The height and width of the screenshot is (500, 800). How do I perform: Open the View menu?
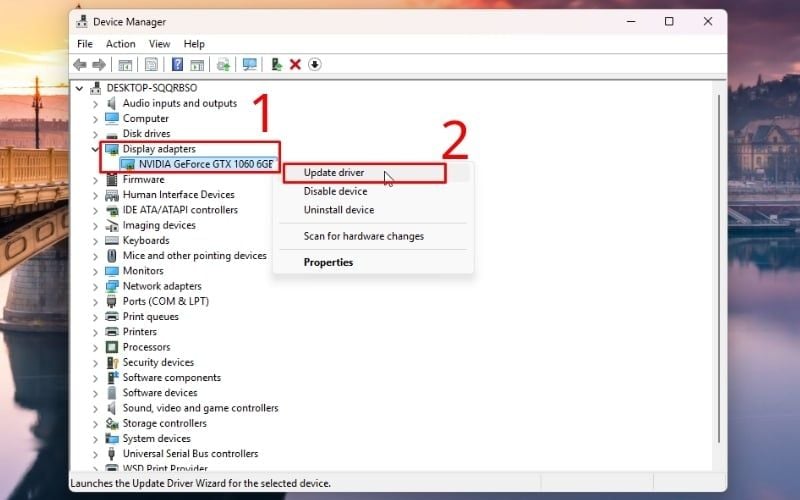(x=159, y=44)
